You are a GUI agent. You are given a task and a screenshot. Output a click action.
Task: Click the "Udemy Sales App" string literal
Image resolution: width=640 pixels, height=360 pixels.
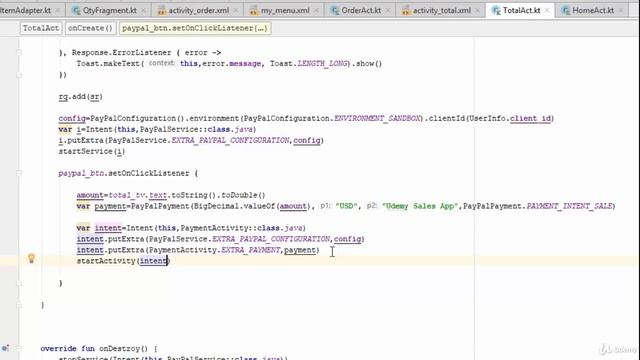[420, 206]
